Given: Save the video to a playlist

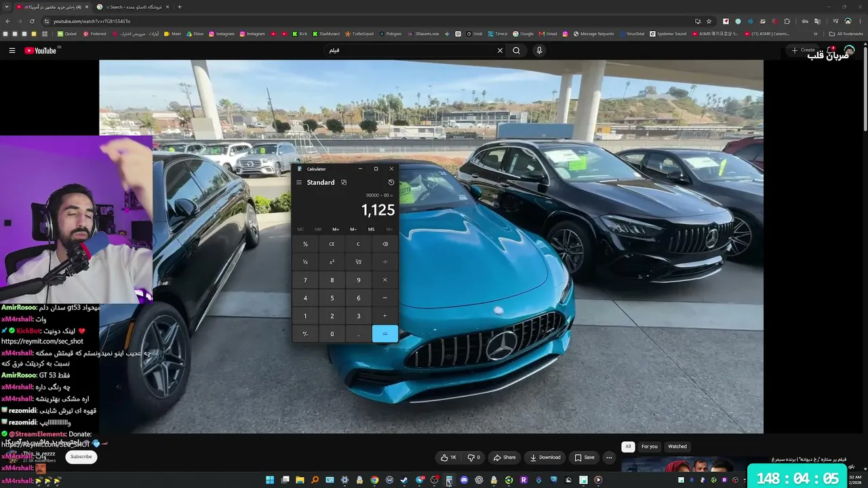Looking at the screenshot, I should (x=585, y=457).
